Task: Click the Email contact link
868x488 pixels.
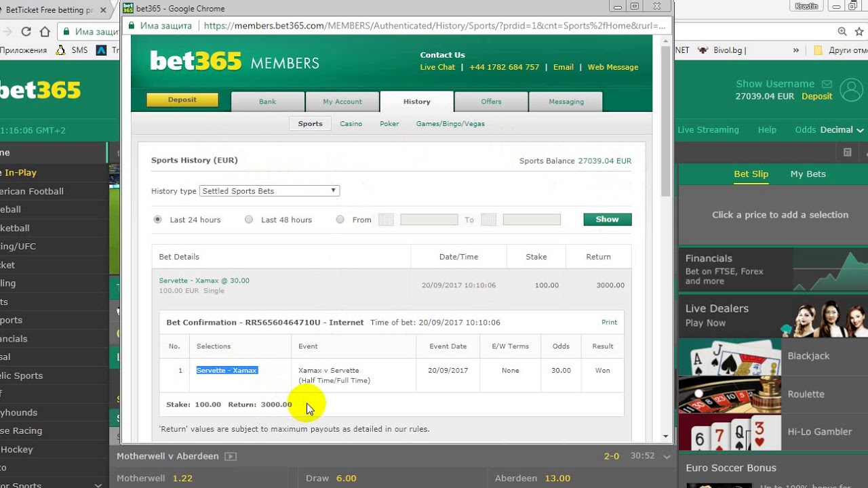Action: coord(563,67)
